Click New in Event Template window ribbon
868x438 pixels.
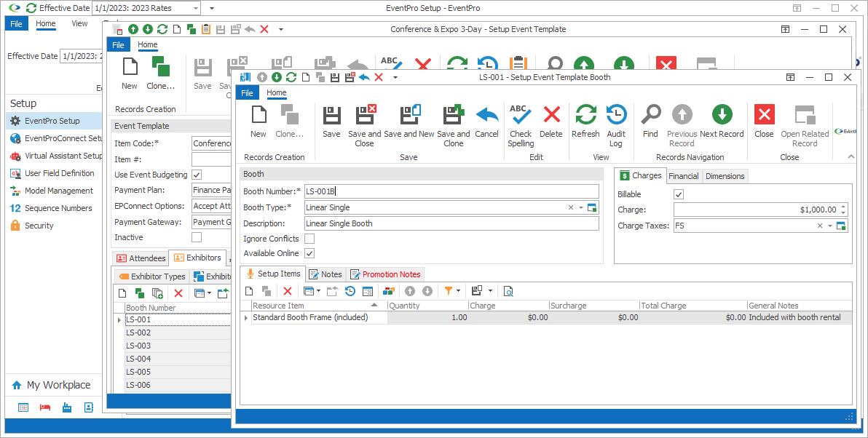(x=130, y=73)
